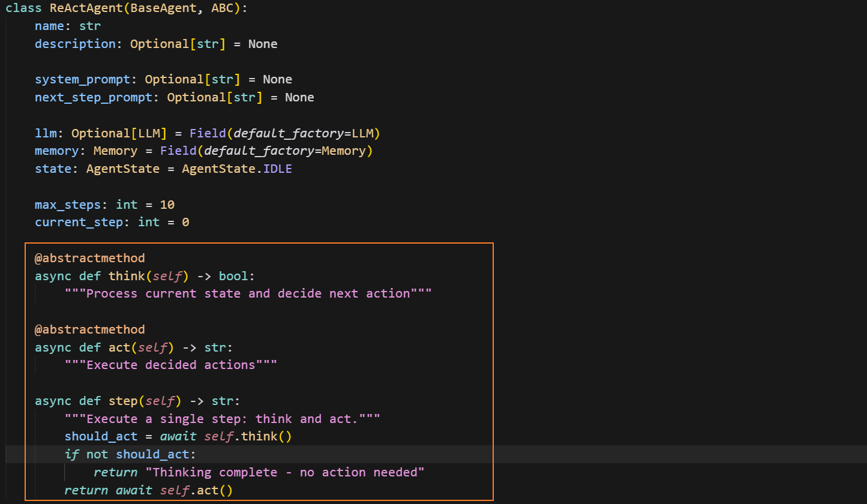Click @abstractmethod decorator above act
This screenshot has height=504, width=867.
point(90,329)
